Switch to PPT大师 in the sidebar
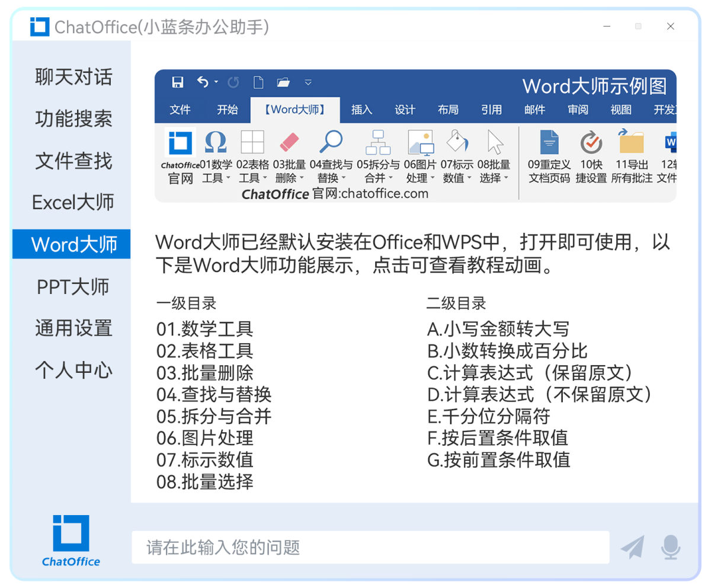 tap(72, 287)
